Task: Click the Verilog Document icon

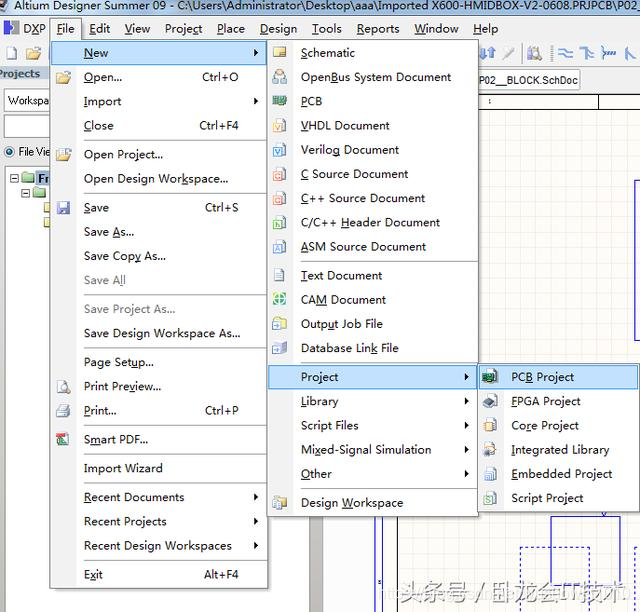Action: point(280,150)
